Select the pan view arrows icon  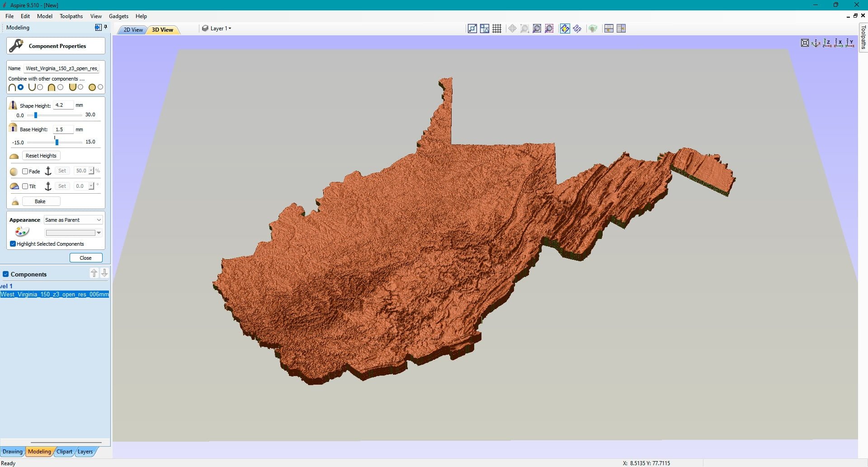[512, 29]
